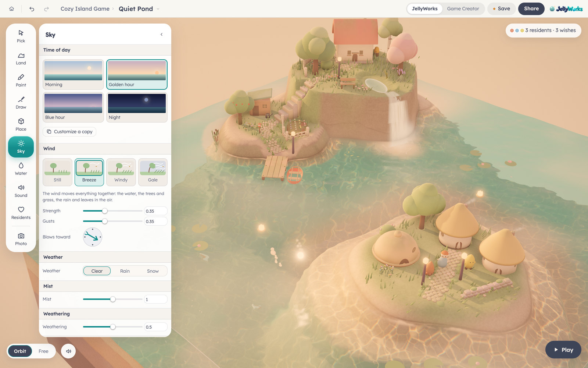Select Clear weather
Screen dimensions: 588x368
click(97, 271)
